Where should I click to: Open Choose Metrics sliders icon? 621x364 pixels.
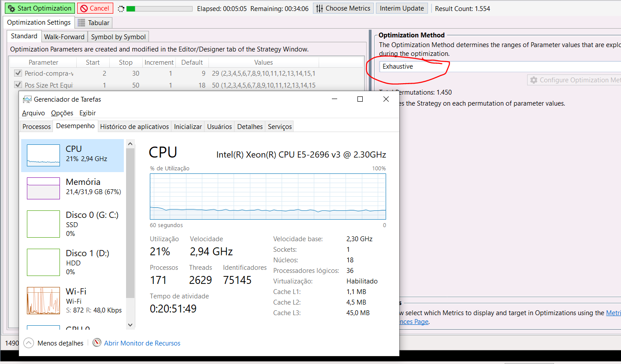[320, 8]
